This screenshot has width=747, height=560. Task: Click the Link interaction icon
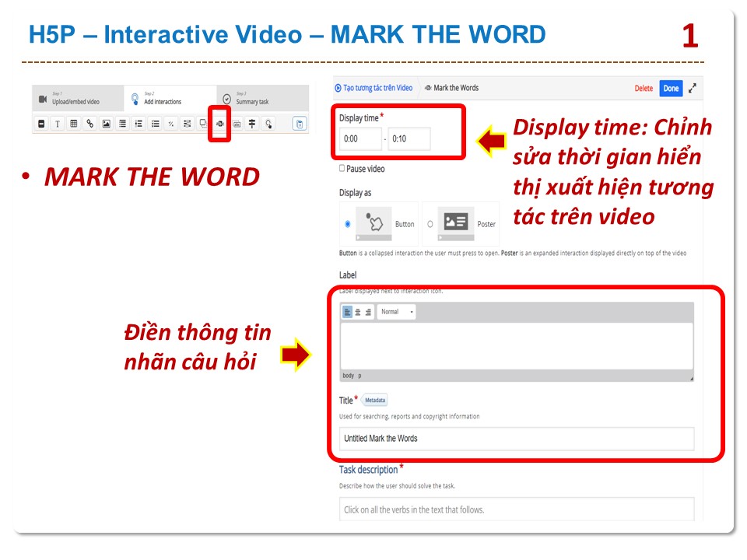(x=90, y=124)
